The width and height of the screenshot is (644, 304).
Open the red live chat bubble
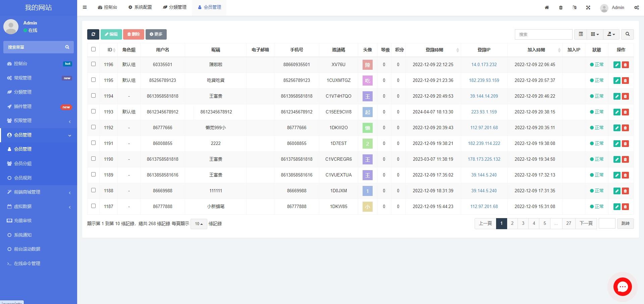click(623, 287)
